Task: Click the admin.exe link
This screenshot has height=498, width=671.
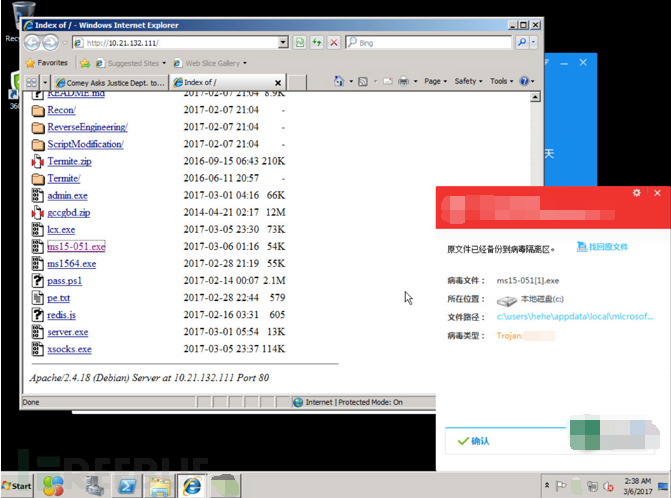Action: click(68, 196)
